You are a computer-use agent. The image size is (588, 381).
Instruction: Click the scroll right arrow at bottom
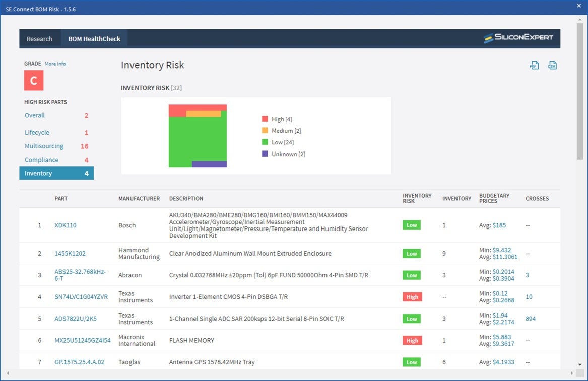point(572,373)
